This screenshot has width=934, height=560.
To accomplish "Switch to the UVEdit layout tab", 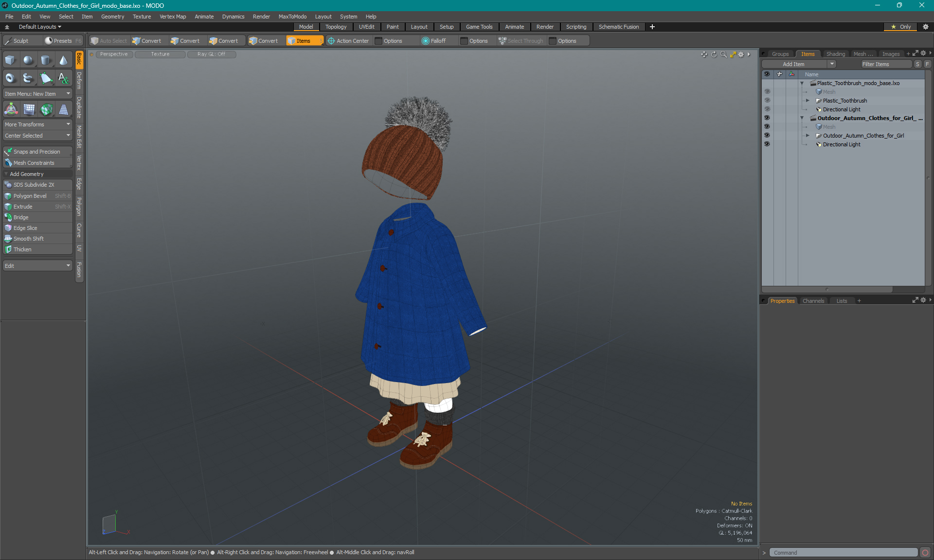I will (x=366, y=27).
